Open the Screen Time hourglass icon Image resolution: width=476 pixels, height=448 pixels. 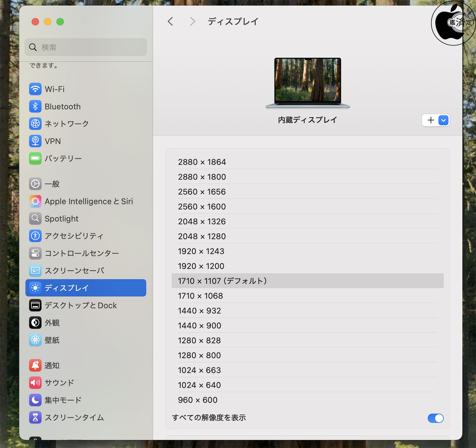click(x=35, y=418)
